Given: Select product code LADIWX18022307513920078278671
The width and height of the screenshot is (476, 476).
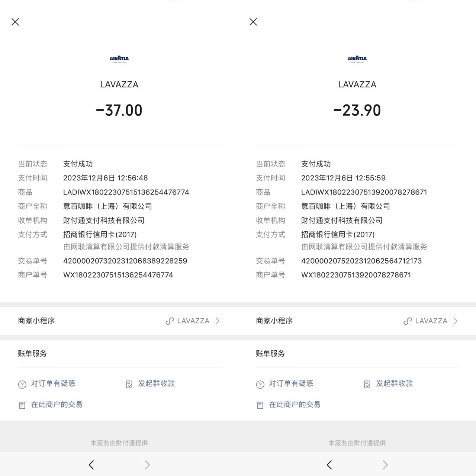Looking at the screenshot, I should (364, 192).
